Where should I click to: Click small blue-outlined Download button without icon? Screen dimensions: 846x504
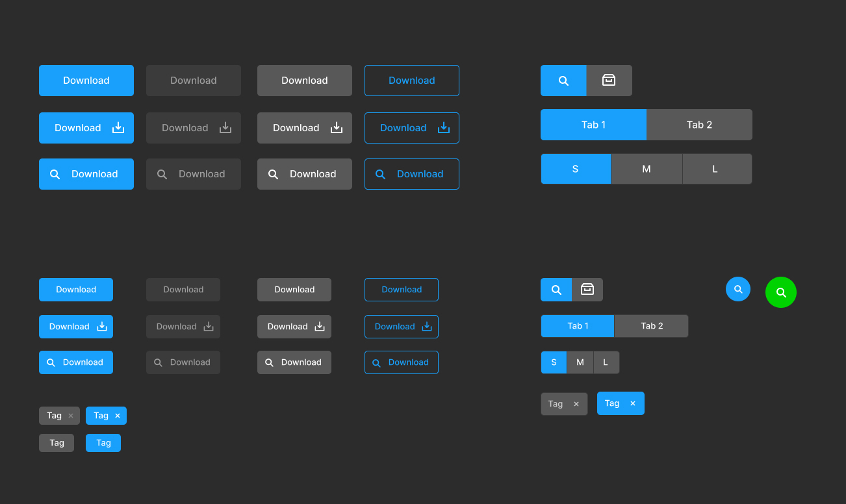402,290
